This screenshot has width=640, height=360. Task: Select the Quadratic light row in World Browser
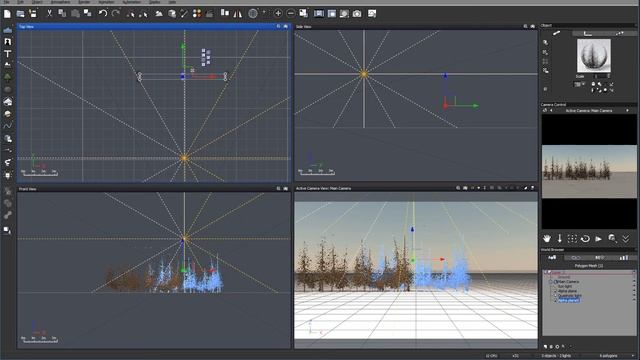coord(570,296)
